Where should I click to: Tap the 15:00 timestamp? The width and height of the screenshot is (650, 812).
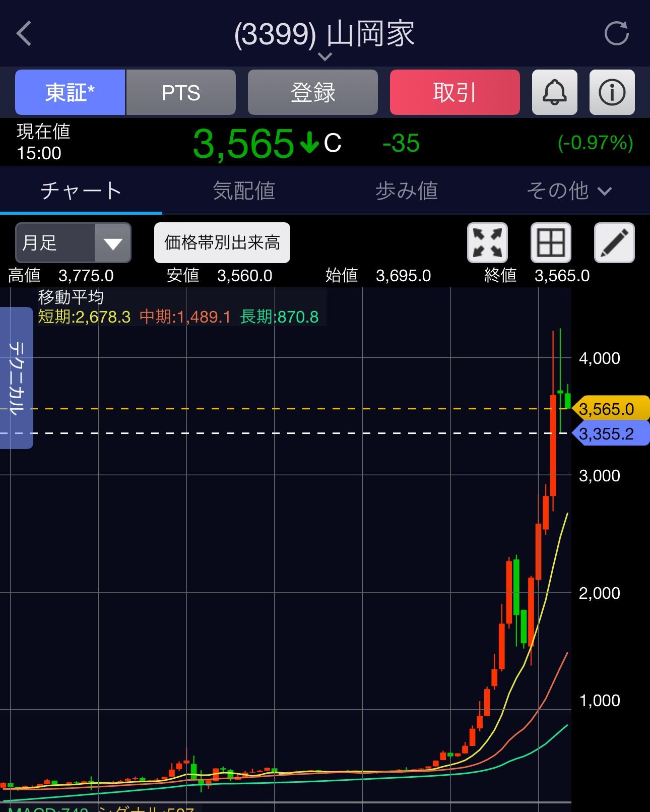coord(39,153)
